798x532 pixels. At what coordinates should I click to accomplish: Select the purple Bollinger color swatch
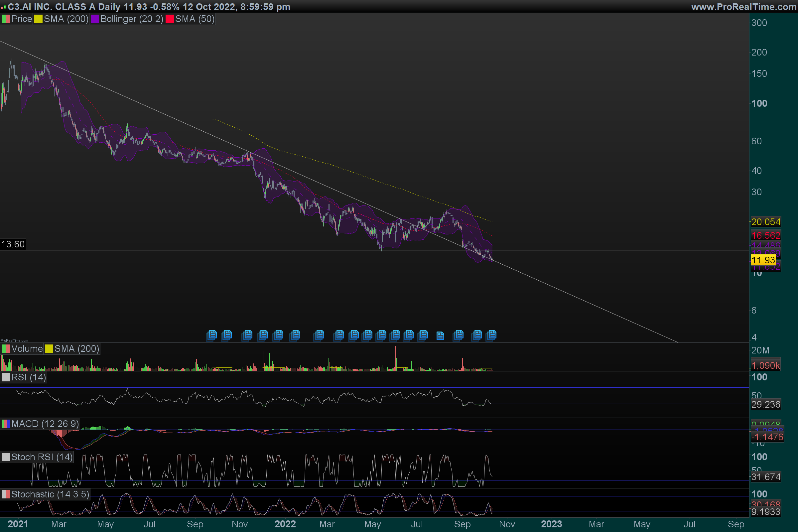[x=95, y=19]
